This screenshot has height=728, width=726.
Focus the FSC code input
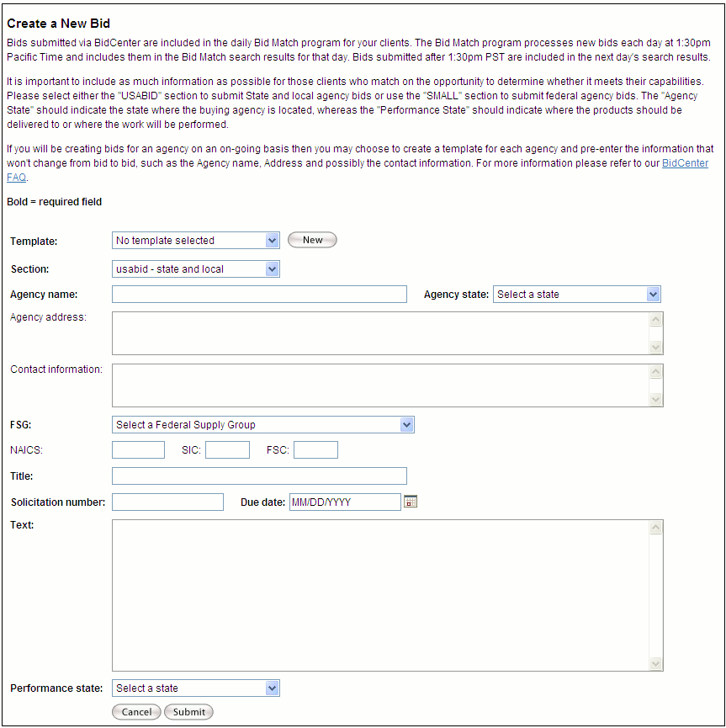pyautogui.click(x=315, y=450)
